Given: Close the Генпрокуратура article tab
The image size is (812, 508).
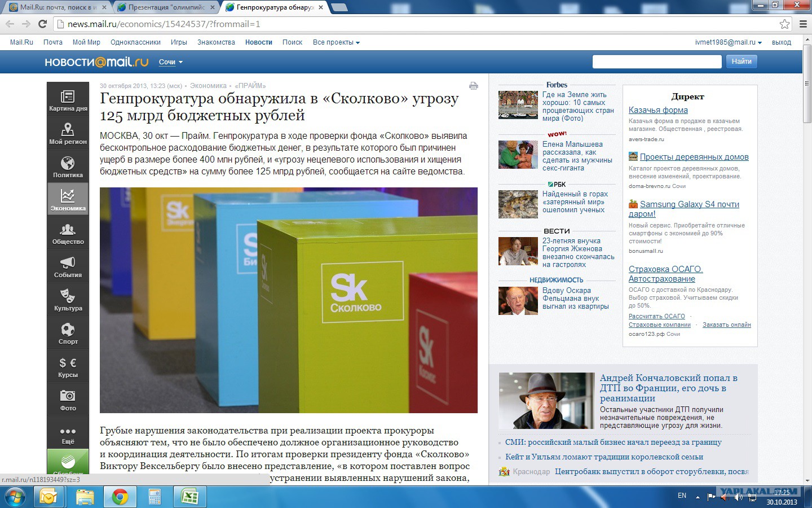Looking at the screenshot, I should click(x=321, y=7).
